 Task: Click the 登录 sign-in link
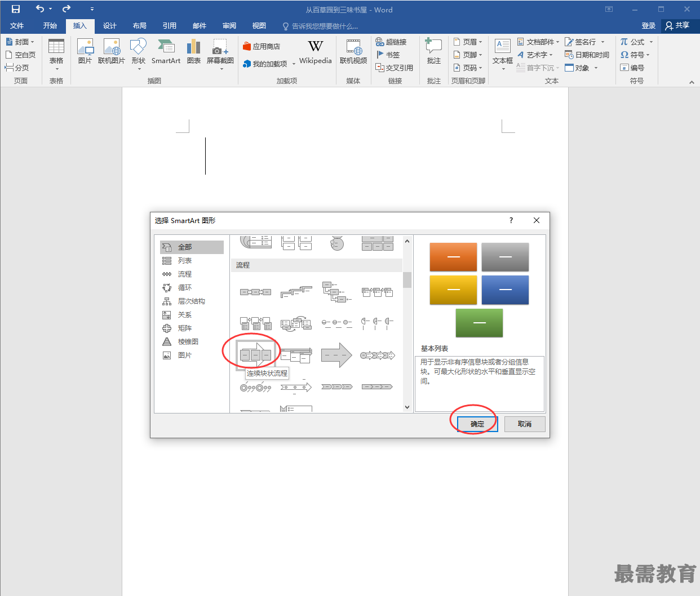[649, 26]
